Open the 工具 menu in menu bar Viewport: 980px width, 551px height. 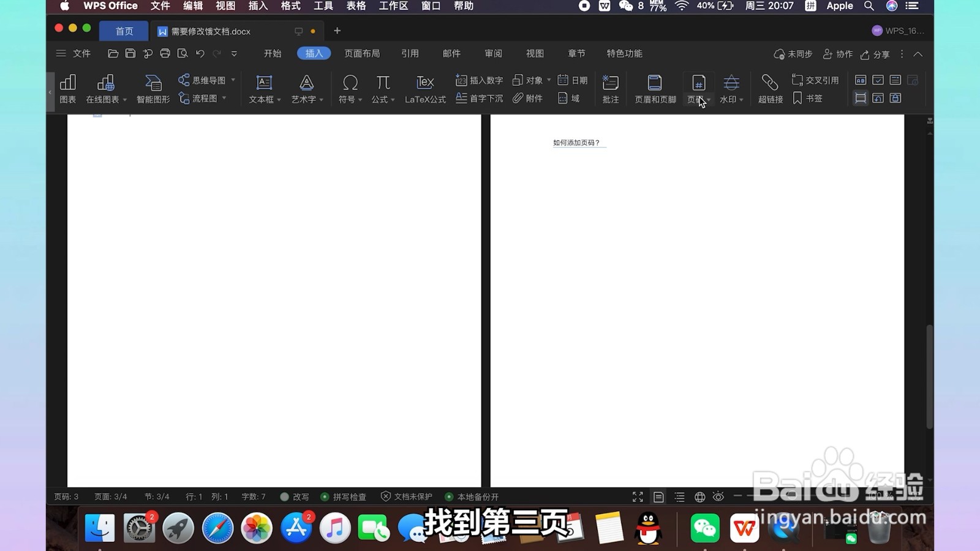(323, 6)
